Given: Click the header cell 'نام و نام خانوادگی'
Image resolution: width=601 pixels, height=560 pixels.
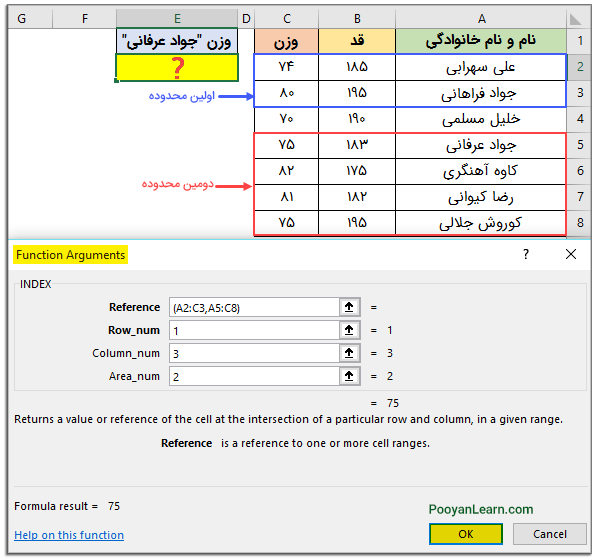Looking at the screenshot, I should pyautogui.click(x=481, y=41).
